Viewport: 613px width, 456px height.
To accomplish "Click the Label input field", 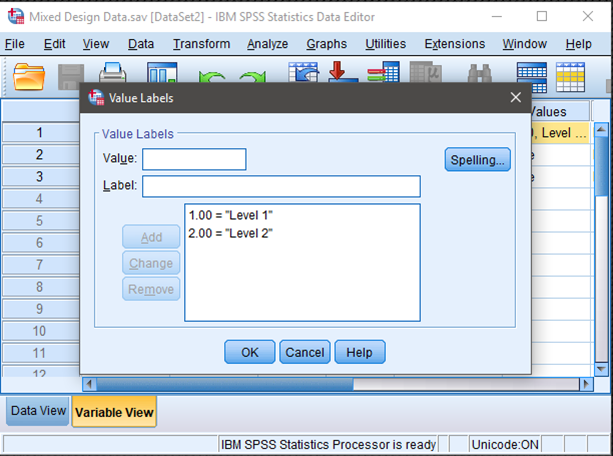I will (x=281, y=186).
